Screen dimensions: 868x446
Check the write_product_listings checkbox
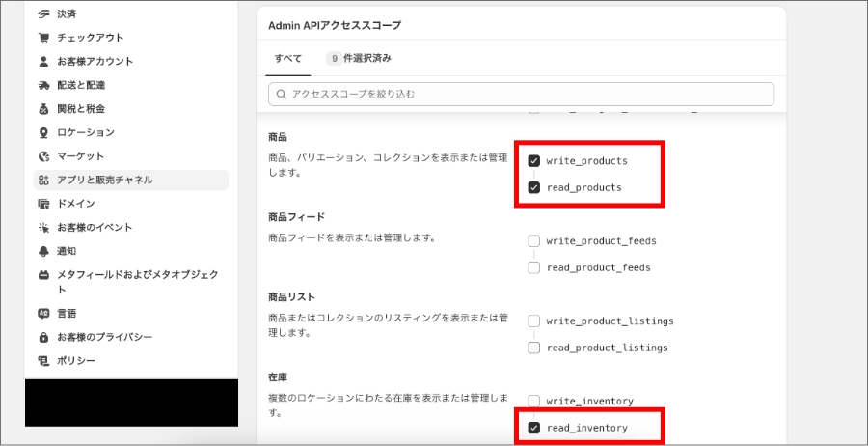pyautogui.click(x=533, y=321)
